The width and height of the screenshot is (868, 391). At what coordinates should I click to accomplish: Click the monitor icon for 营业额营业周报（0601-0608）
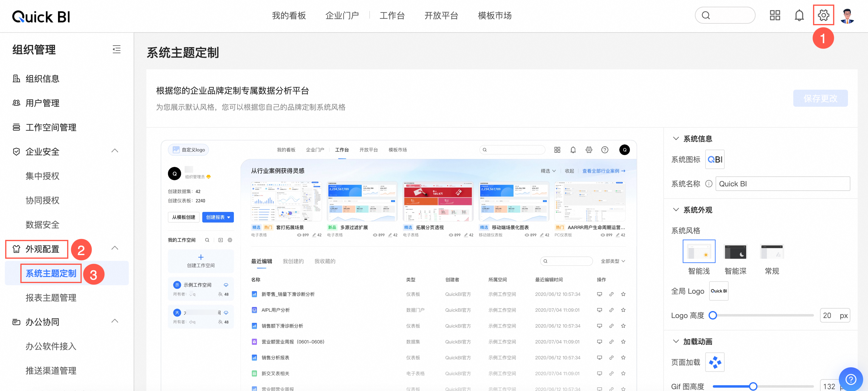599,341
